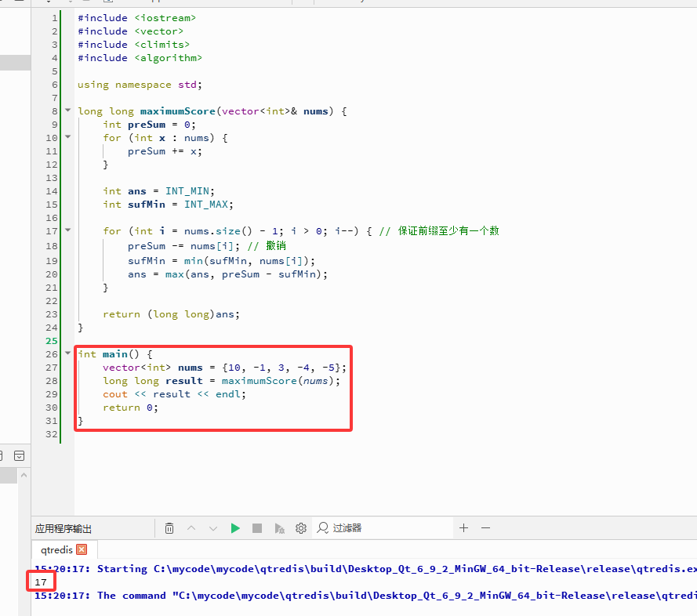Attach debugger to running application
Screen dimensions: 697x616
[x=279, y=528]
